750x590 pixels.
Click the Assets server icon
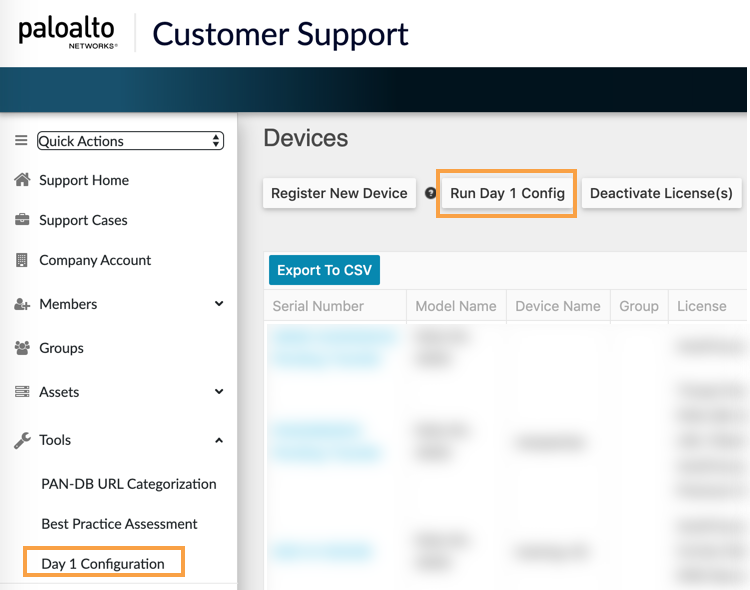[21, 392]
